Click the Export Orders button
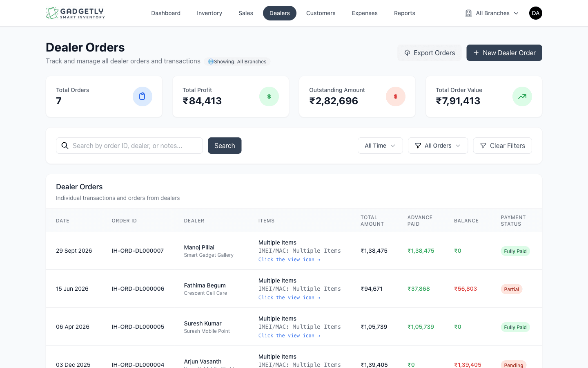Image resolution: width=588 pixels, height=368 pixels. coord(430,53)
